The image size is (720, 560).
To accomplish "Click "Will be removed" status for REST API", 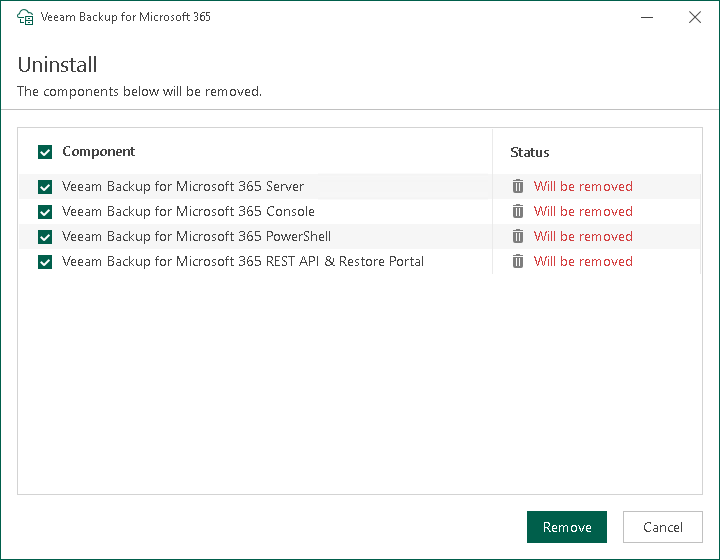I will click(583, 261).
